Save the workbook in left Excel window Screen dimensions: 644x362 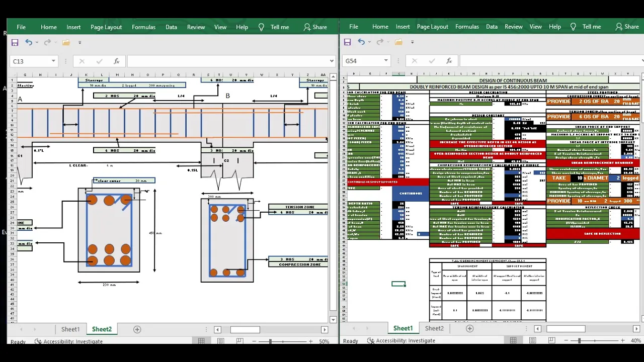click(15, 43)
